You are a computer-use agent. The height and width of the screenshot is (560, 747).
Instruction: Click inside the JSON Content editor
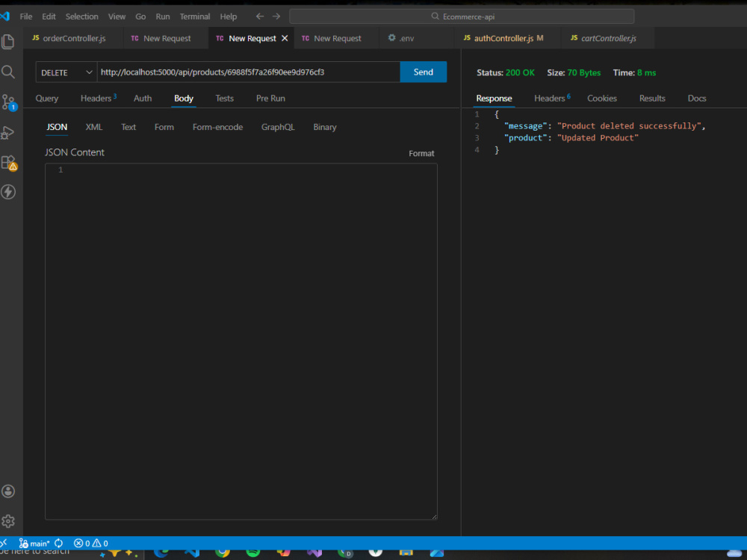point(241,341)
